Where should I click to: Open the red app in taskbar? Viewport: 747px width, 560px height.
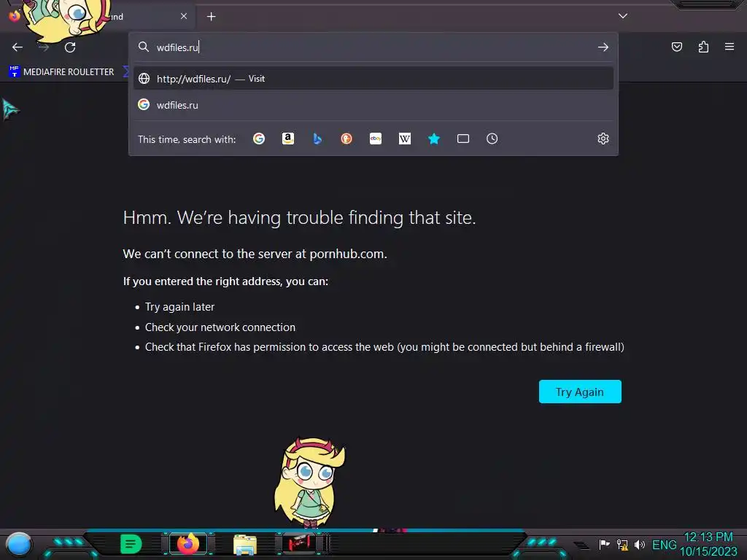[299, 543]
